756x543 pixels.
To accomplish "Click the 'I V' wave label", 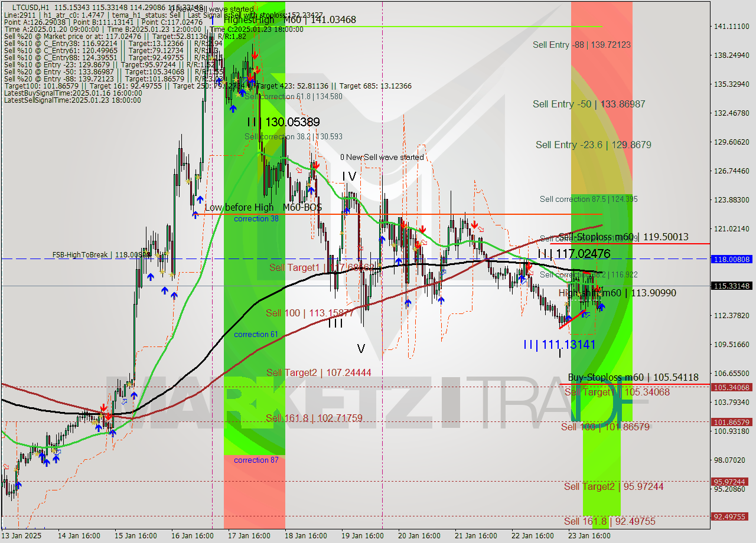I will point(350,176).
